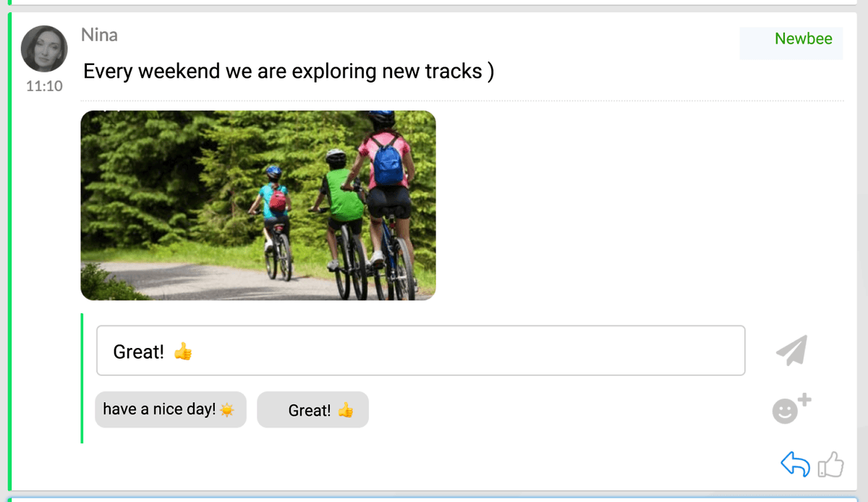The image size is (868, 502).
Task: Click the word "Great!" in the reply box
Action: (138, 352)
